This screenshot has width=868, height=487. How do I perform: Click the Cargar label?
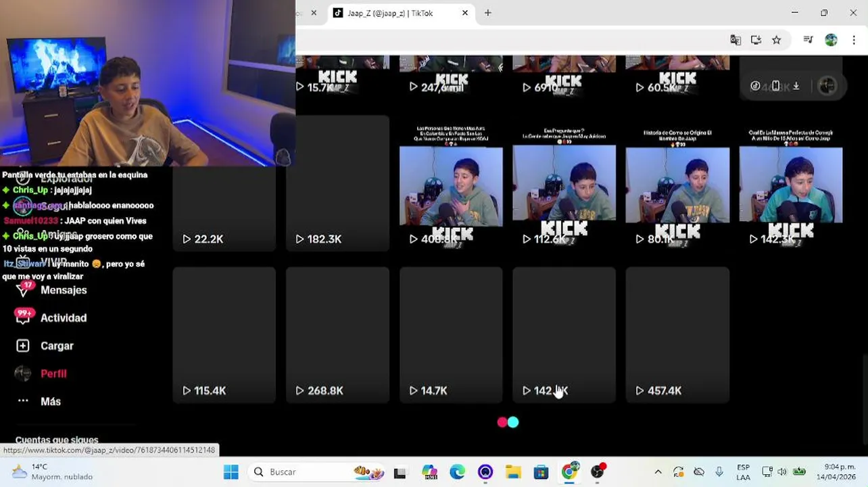coord(57,346)
